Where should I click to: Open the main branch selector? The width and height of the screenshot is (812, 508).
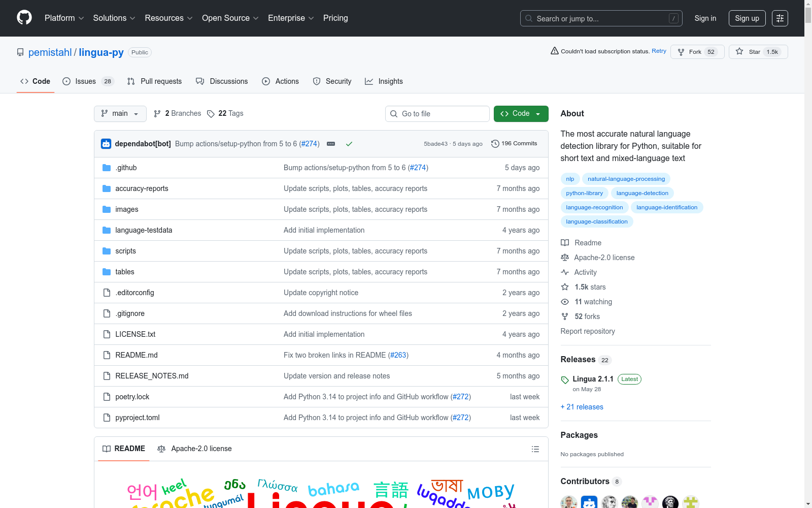[x=120, y=114]
